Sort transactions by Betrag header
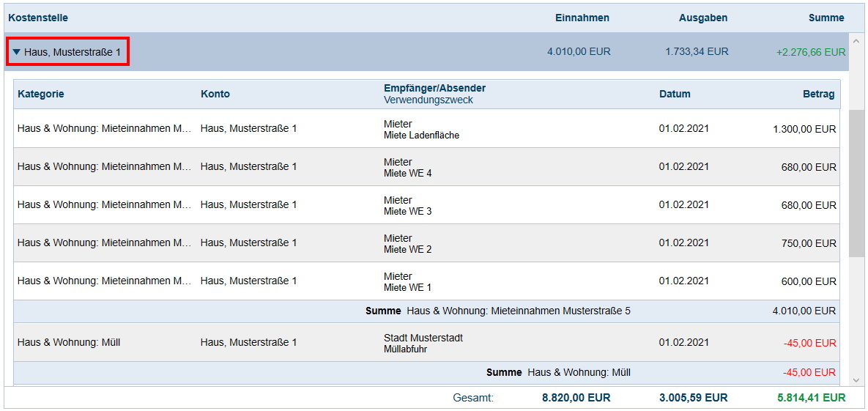This screenshot has height=411, width=868. (818, 94)
